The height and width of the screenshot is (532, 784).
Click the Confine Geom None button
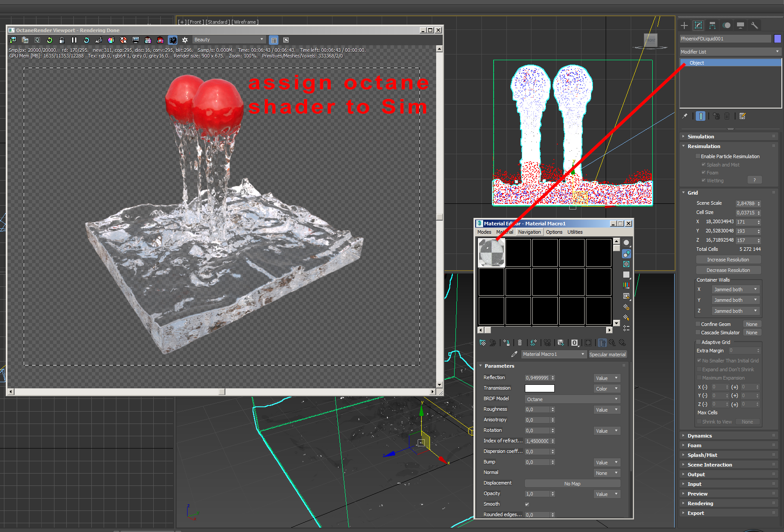pos(751,324)
